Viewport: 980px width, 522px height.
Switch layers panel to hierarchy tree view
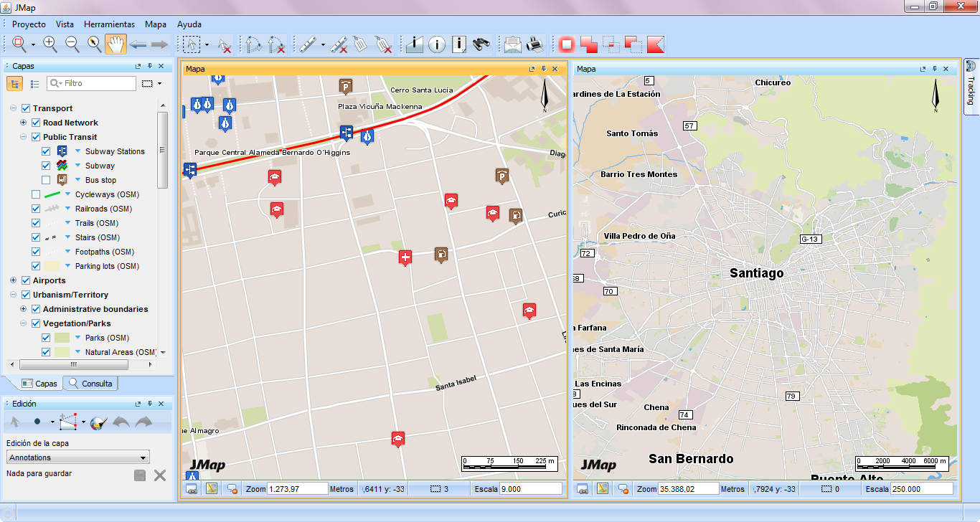[x=14, y=84]
